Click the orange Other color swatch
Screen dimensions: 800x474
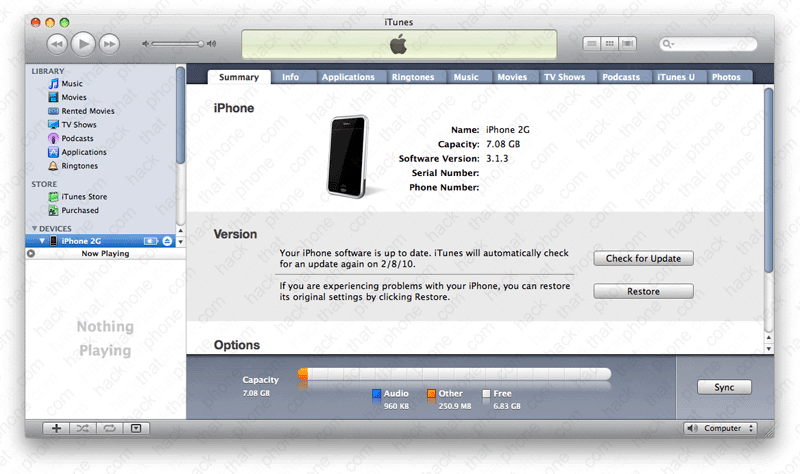[431, 393]
